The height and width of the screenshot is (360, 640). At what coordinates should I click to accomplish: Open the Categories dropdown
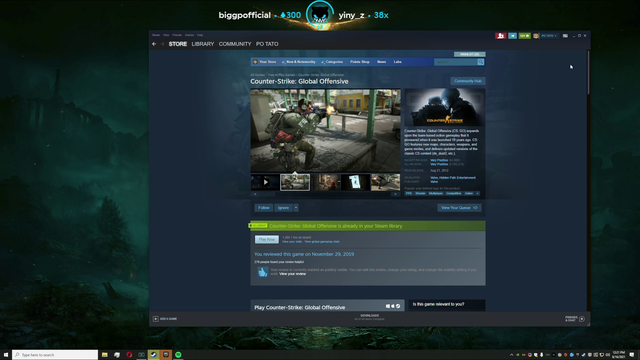tap(332, 62)
